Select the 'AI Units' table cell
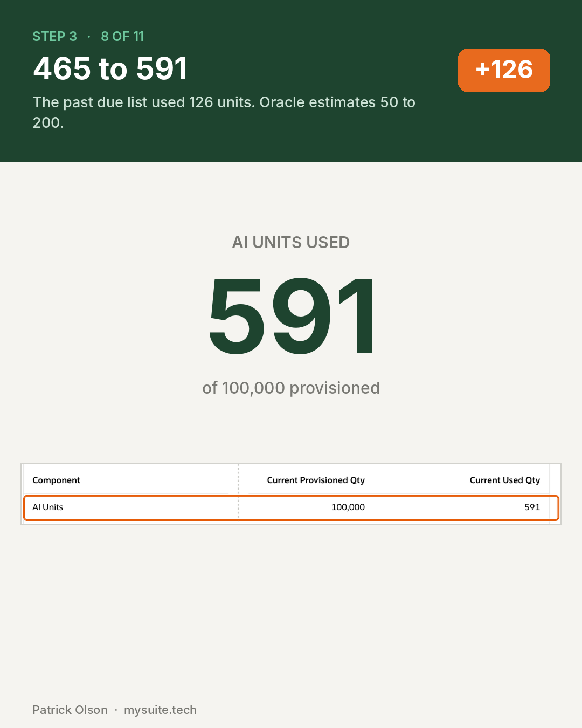Screen dimensions: 582x728 48,507
